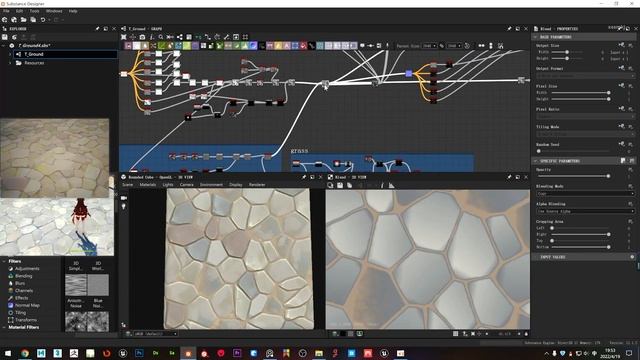Add a Blend node from the node bar
Image resolution: width=640 pixels, height=360 pixels.
tap(136, 46)
